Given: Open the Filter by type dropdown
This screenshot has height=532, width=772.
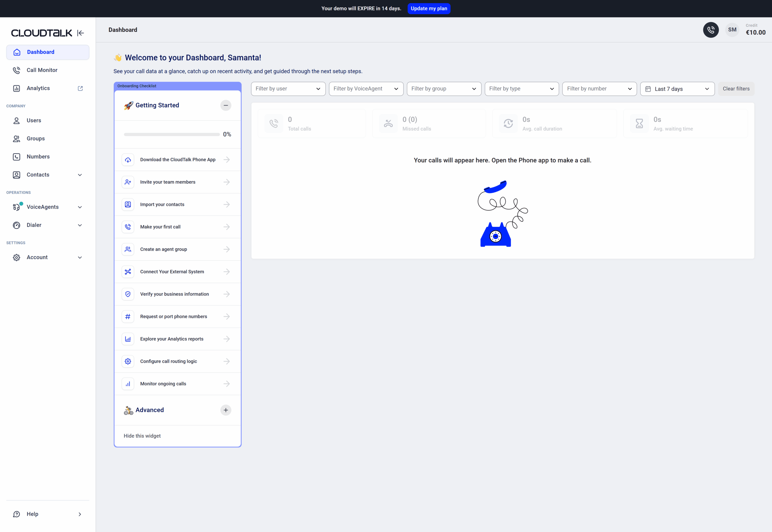Looking at the screenshot, I should 522,89.
